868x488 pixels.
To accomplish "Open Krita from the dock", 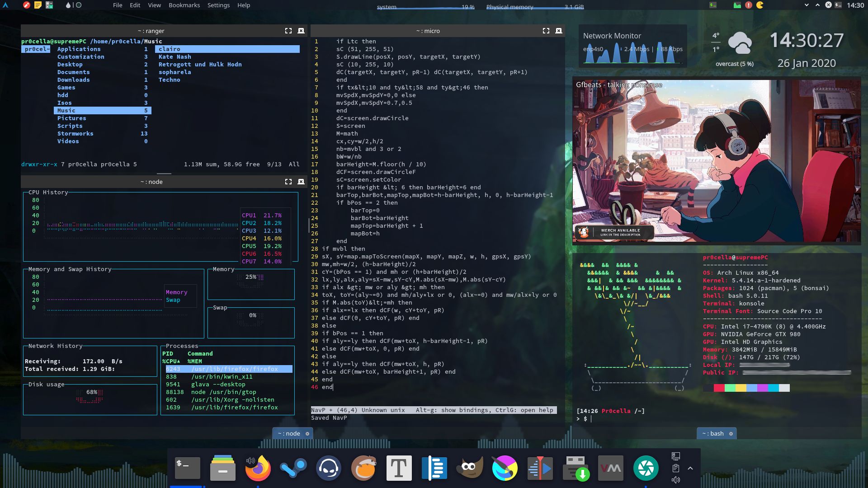I will pos(505,468).
